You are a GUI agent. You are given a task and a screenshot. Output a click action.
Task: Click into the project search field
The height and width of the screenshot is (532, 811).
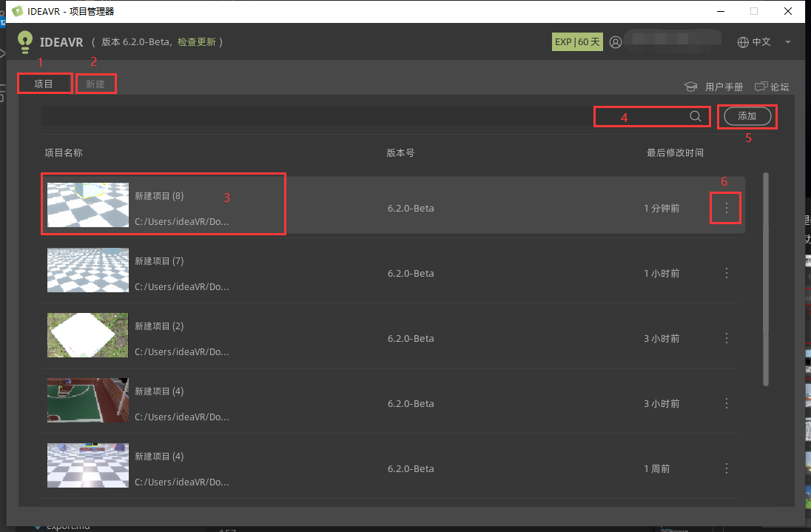click(375, 116)
